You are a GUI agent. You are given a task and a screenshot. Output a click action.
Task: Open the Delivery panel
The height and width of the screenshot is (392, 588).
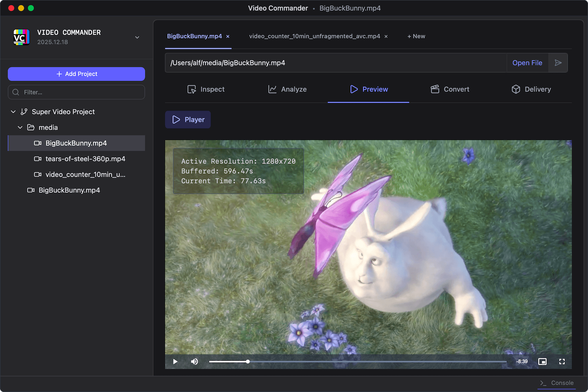pyautogui.click(x=531, y=89)
